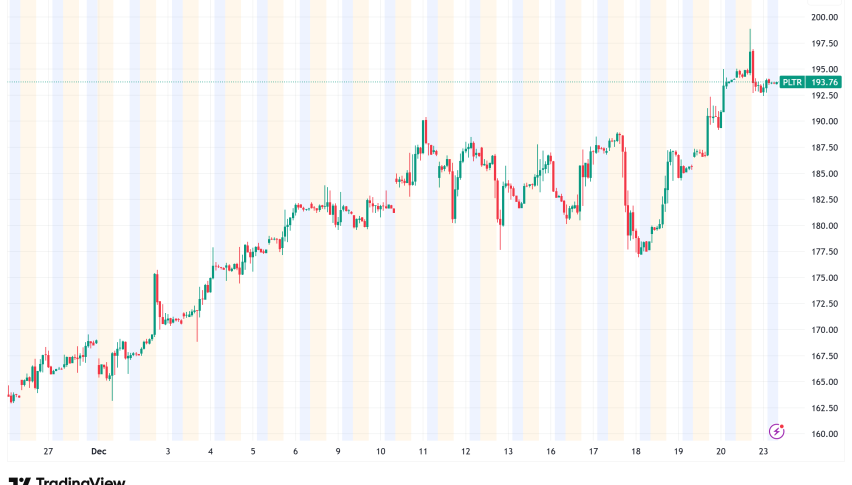Click the 3 date label on time axis
852x485 pixels.
click(168, 451)
